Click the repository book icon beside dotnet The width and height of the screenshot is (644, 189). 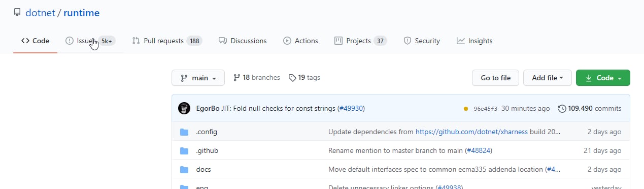point(17,12)
